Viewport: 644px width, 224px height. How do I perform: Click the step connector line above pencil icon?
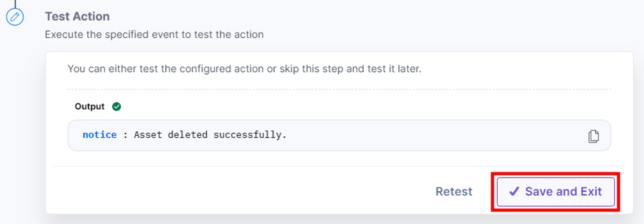[15, 4]
